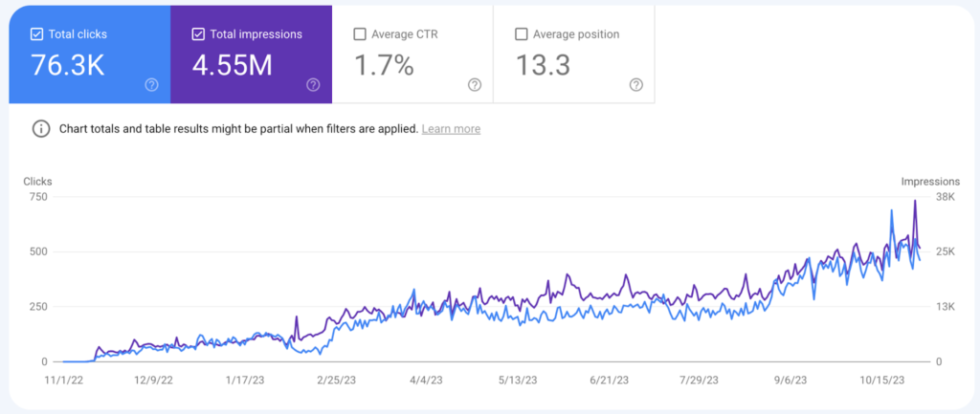The image size is (980, 414).
Task: Open help icon on Total impressions card
Action: click(313, 85)
